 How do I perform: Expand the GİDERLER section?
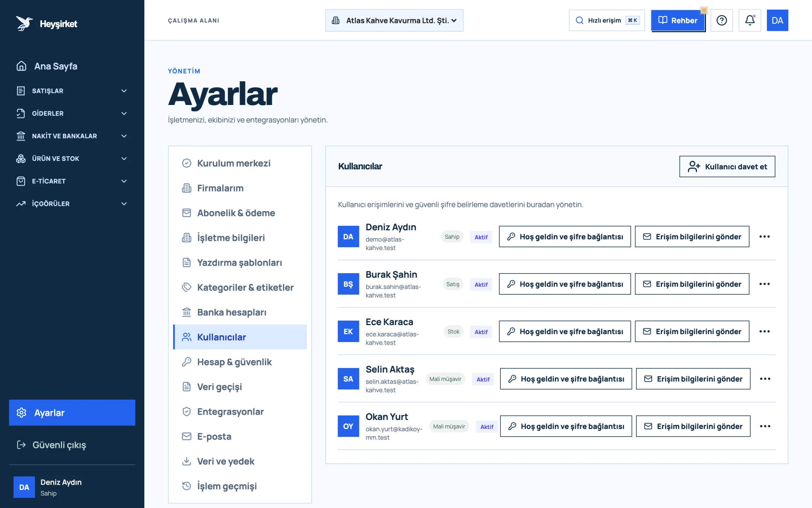click(x=72, y=113)
